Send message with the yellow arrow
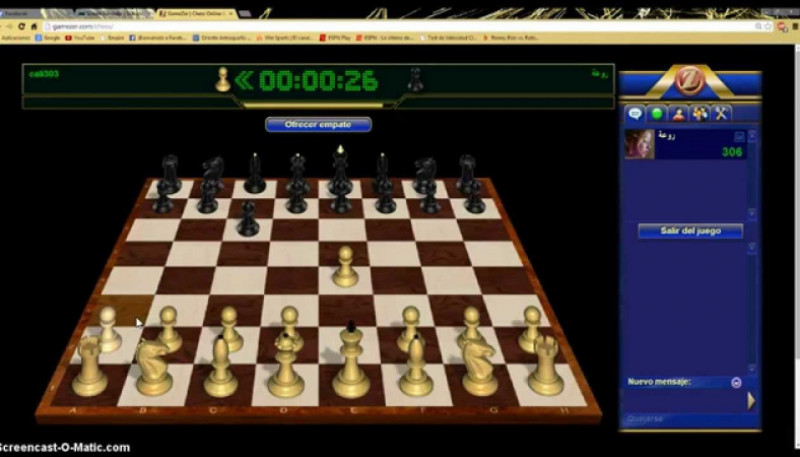 point(751,401)
